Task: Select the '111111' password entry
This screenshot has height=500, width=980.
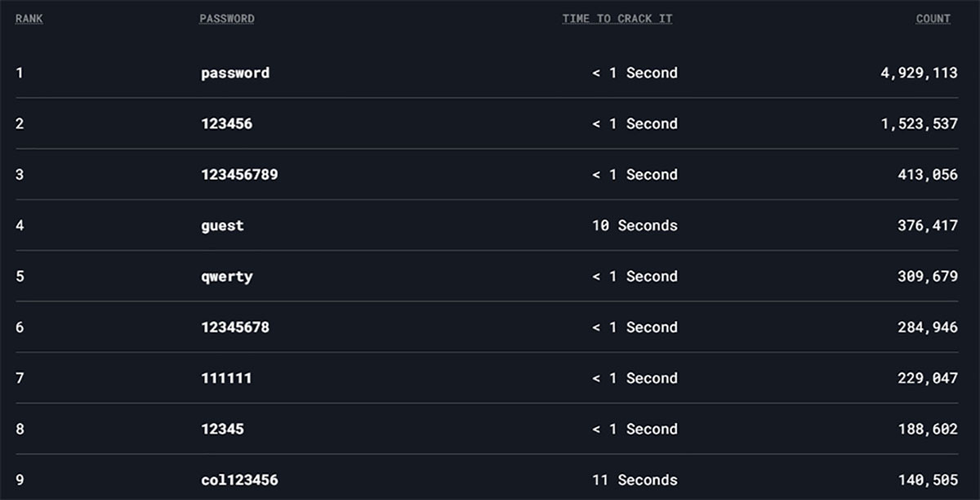Action: [226, 378]
